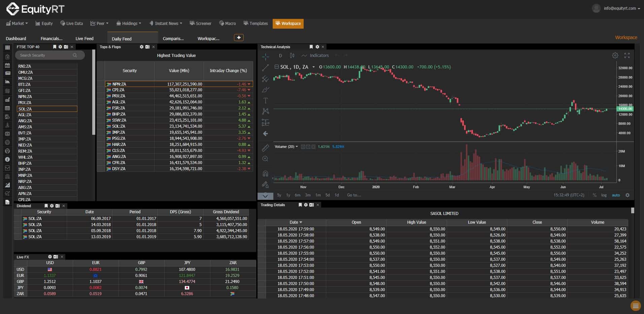The image size is (644, 314).
Task: Click the grid icon atop left sidebar
Action: point(7,48)
